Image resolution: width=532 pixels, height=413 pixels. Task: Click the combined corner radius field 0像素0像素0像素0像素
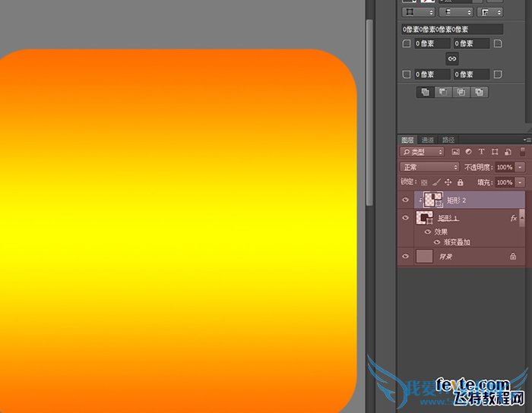pyautogui.click(x=452, y=30)
